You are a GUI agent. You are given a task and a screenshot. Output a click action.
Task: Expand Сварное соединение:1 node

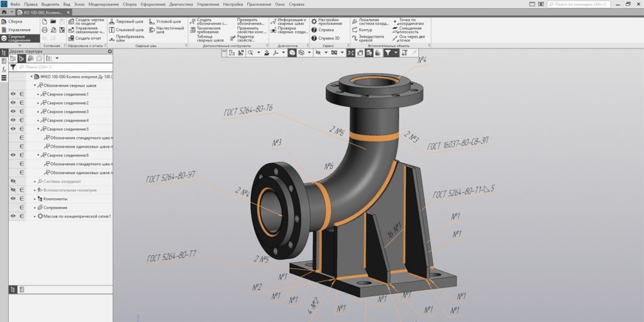[x=38, y=94]
